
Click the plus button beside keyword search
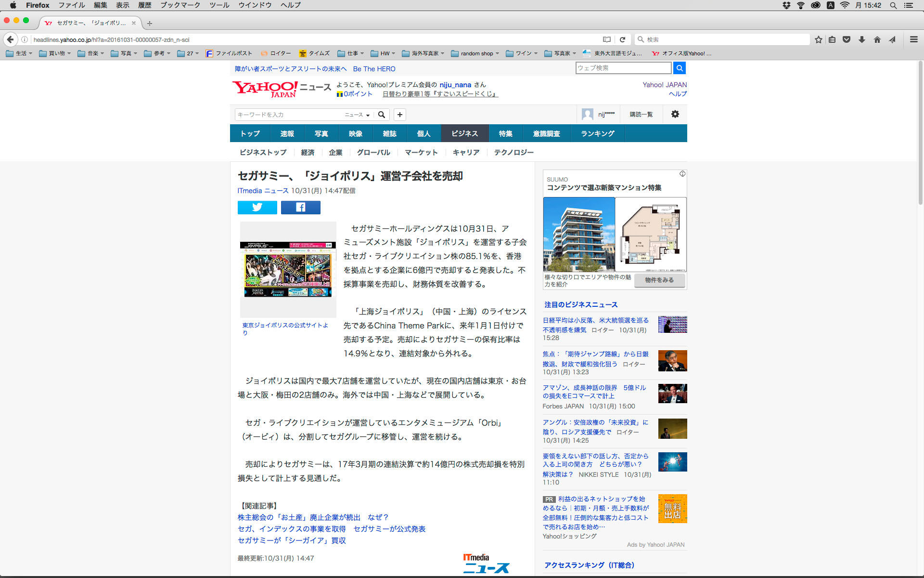[x=399, y=115]
